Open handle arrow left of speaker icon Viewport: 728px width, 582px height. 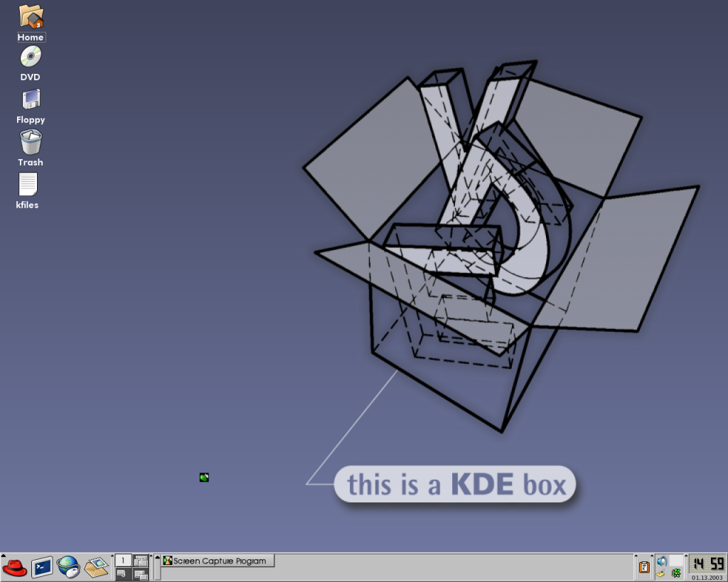point(652,556)
